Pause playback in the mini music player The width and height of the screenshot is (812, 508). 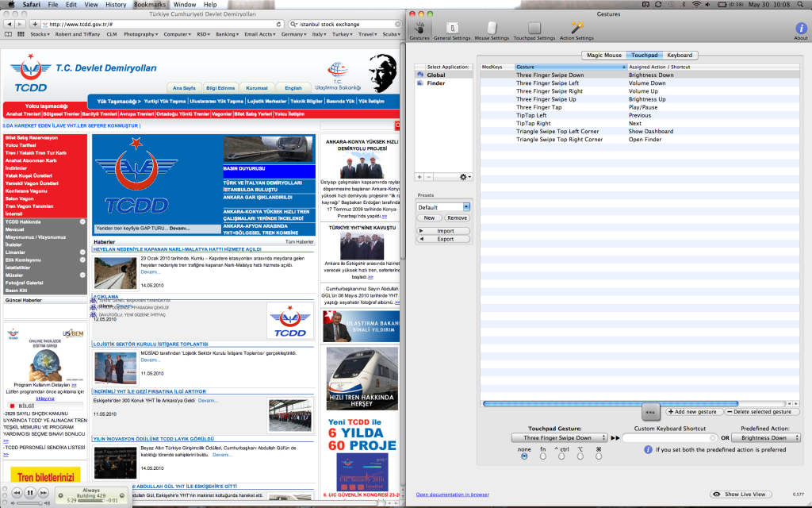click(30, 493)
